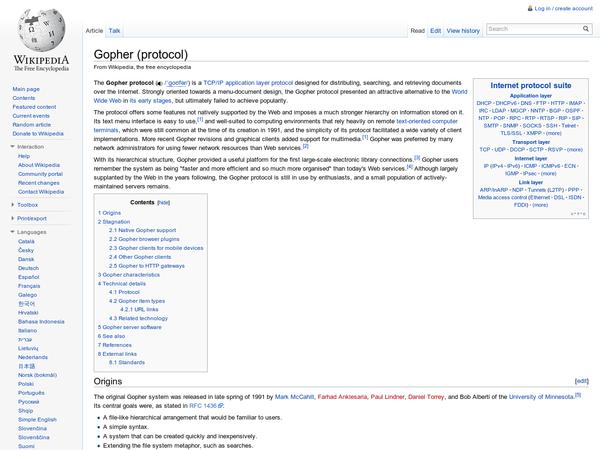Open DHCP link in infobox

(x=484, y=103)
